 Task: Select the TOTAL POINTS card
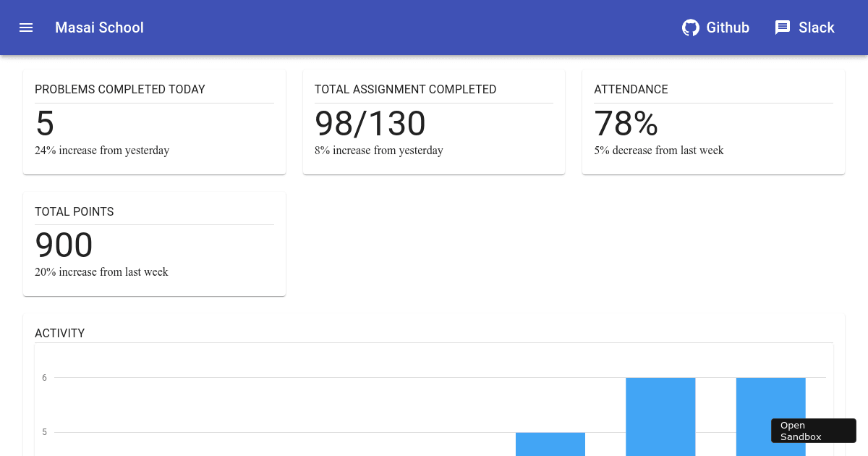[154, 243]
